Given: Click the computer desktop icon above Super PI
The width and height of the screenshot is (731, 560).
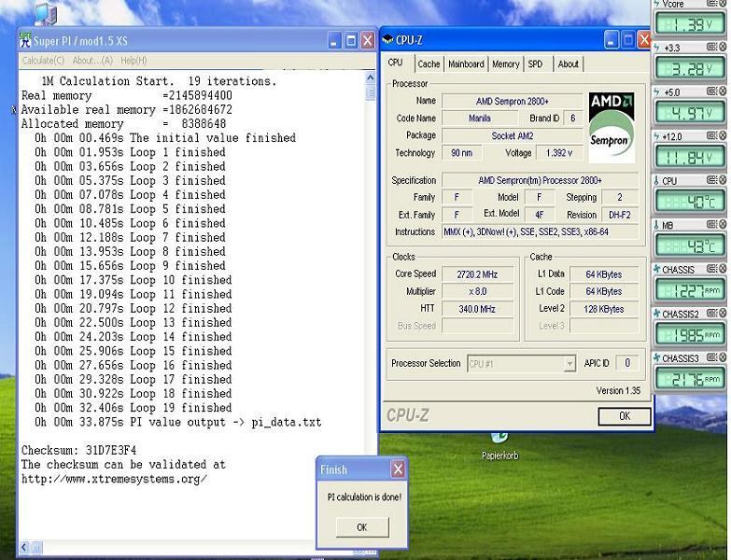Looking at the screenshot, I should coord(46,13).
